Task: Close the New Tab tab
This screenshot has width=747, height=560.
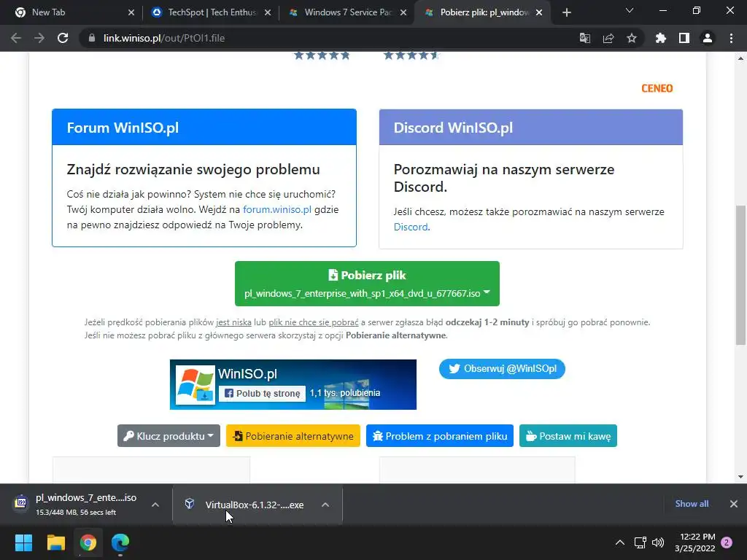Action: 131,13
